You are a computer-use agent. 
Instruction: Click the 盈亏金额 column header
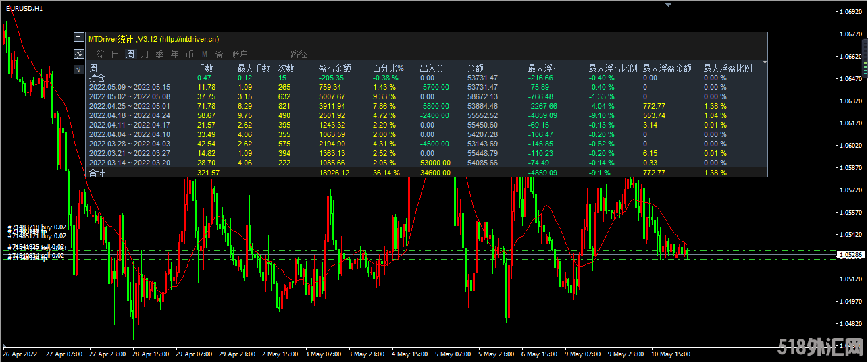pyautogui.click(x=334, y=69)
